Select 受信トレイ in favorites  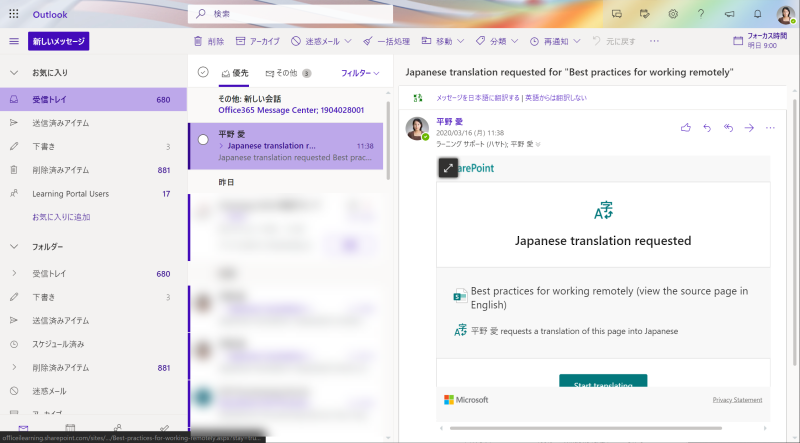(x=93, y=100)
